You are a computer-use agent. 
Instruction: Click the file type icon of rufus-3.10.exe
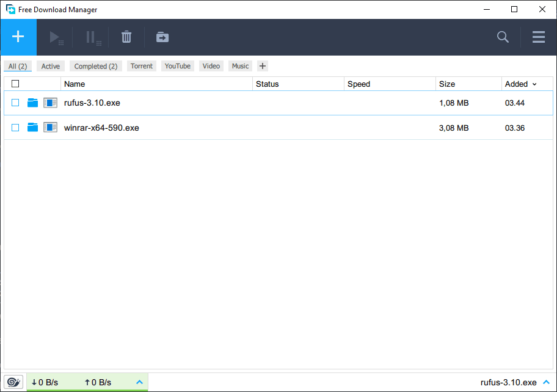click(51, 103)
